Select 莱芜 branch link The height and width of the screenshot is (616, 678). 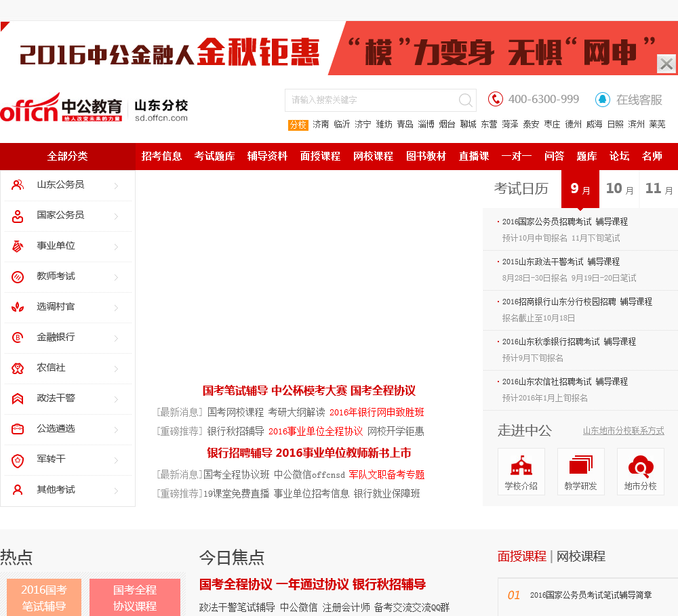[x=657, y=125]
